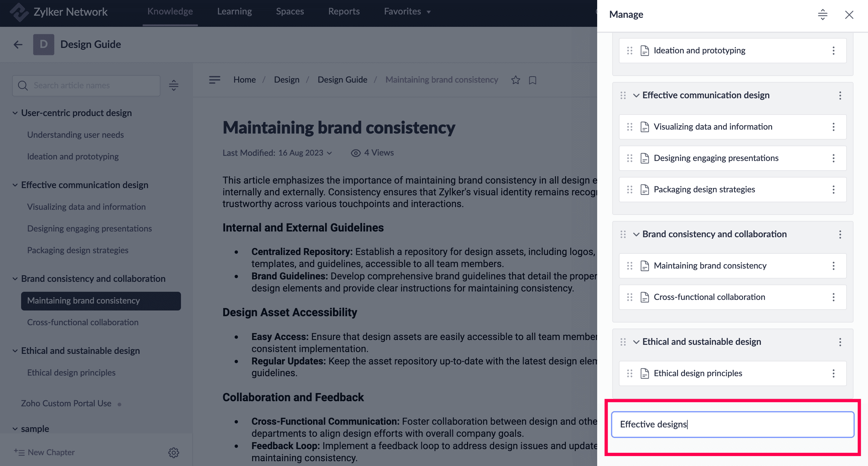
Task: Select Cross-functional collaboration in left sidebar
Action: tap(83, 322)
